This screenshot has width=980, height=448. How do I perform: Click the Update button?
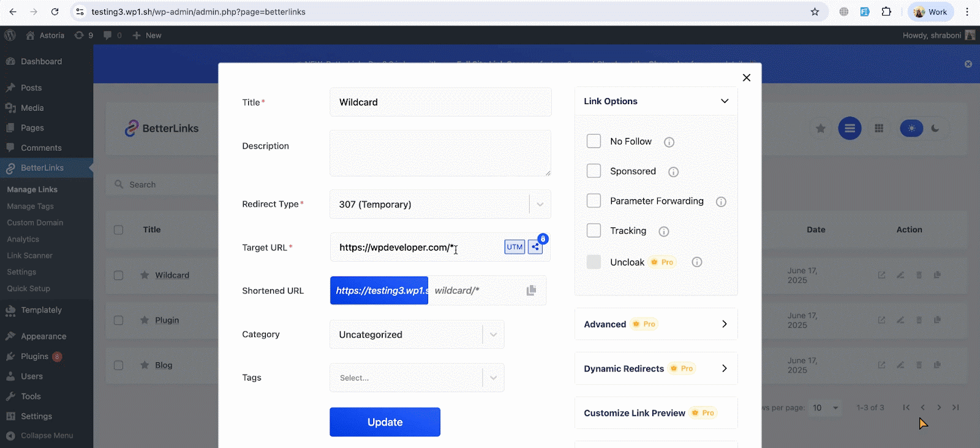coord(385,422)
